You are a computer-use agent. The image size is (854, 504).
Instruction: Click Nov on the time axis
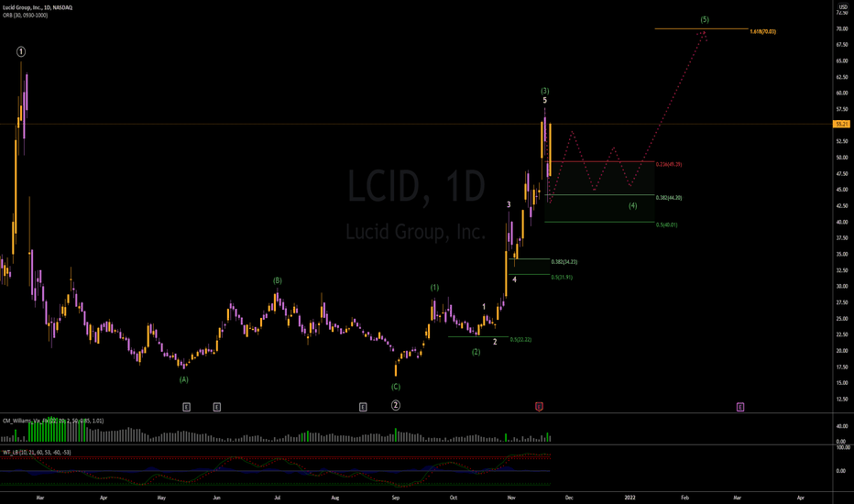pos(511,498)
